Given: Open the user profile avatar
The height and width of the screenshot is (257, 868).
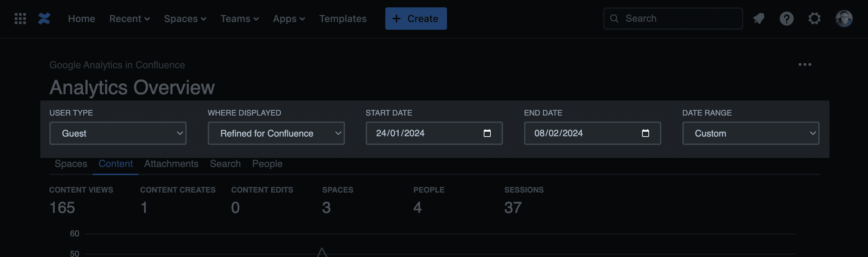Looking at the screenshot, I should pyautogui.click(x=844, y=19).
